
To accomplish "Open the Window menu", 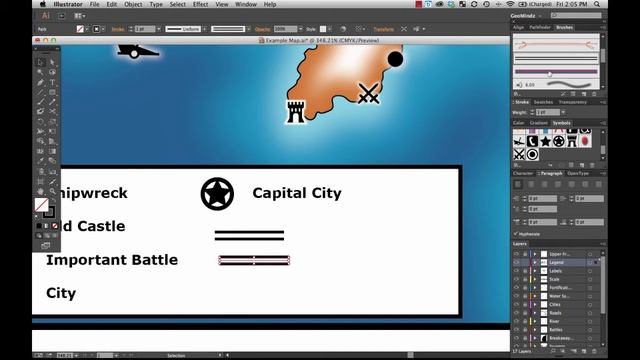I will (246, 4).
